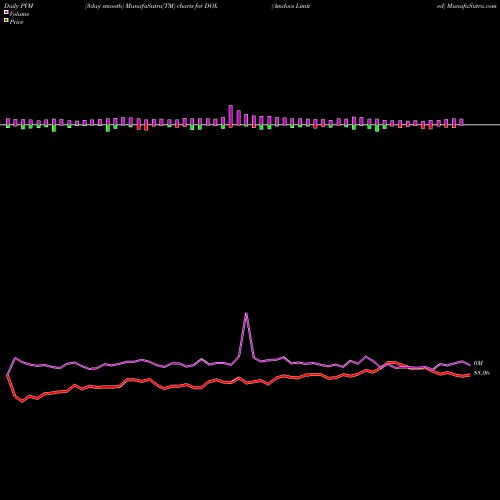Click the 'Daily PVM' title text
This screenshot has width=500, height=500.
19,6
